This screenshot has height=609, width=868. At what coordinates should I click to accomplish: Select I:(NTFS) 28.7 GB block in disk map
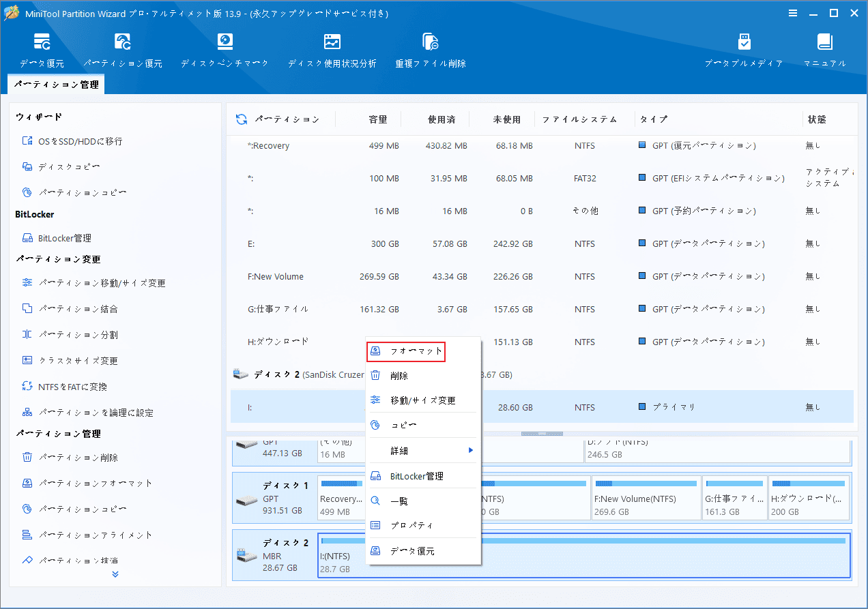584,556
